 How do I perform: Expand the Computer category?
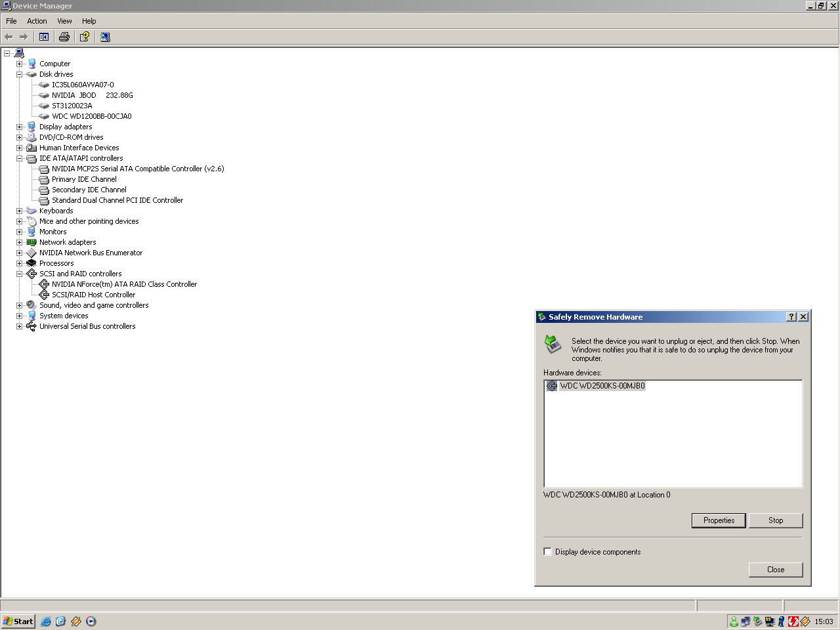19,64
